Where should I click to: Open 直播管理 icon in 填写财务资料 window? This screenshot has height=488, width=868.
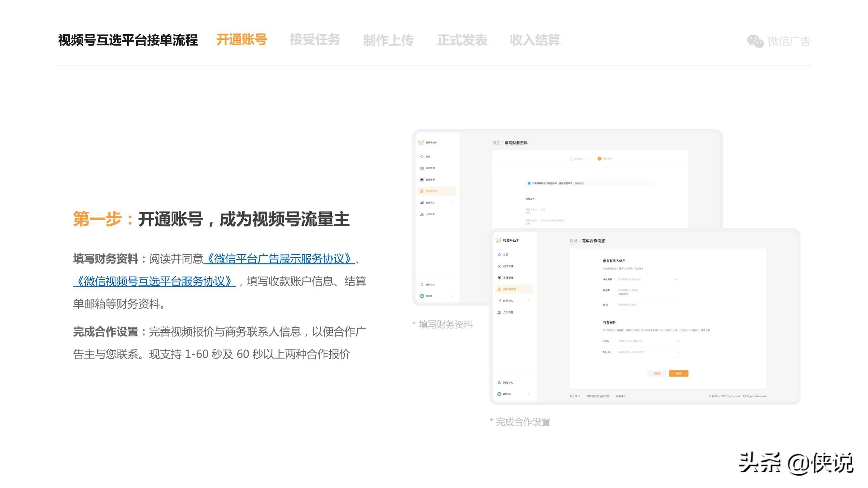coord(422,180)
